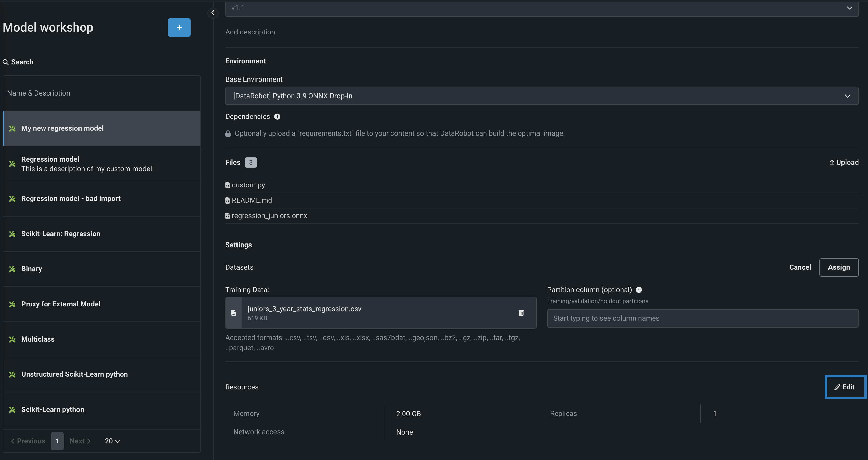Select Regression model - bad import
This screenshot has width=868, height=460.
[x=71, y=199]
